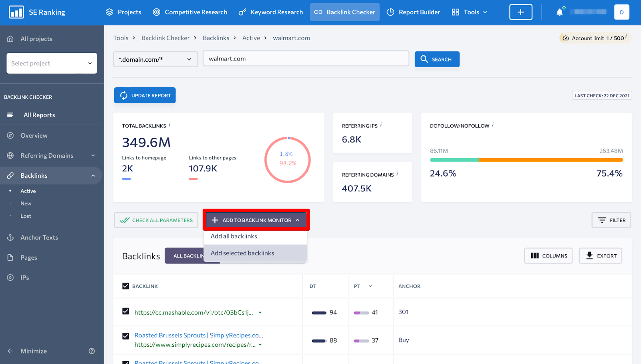Image resolution: width=641 pixels, height=364 pixels.
Task: Click the info icon beside Dofollow/Nofollow
Action: point(493,125)
